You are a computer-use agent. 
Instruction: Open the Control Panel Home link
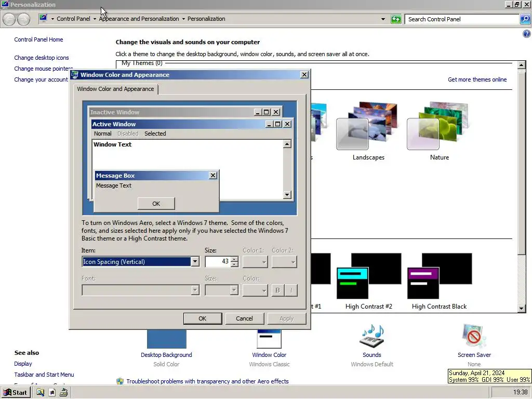[38, 39]
